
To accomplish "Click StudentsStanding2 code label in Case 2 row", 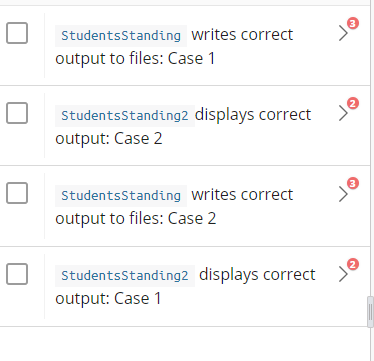I will click(125, 116).
